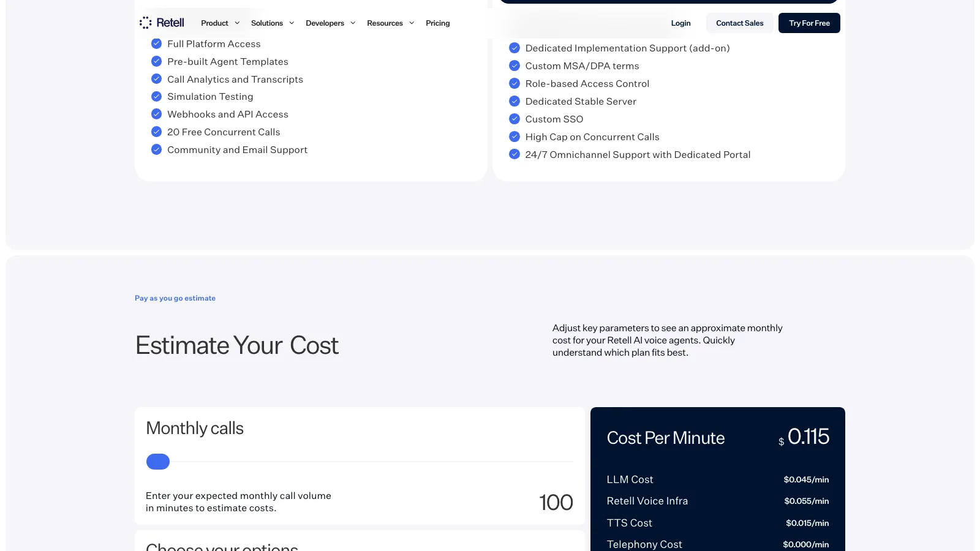Click the 'Pay as you go estimate' label
The height and width of the screenshot is (551, 980).
coord(175,298)
